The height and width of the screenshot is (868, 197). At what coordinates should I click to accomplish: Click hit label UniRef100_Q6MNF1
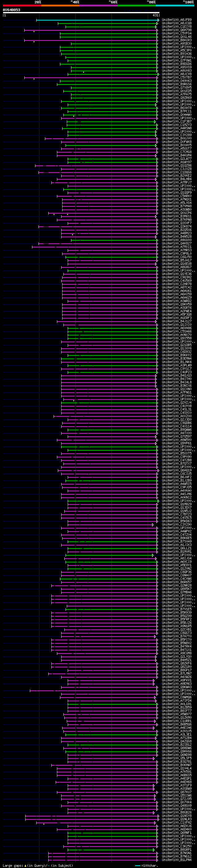coord(177,833)
